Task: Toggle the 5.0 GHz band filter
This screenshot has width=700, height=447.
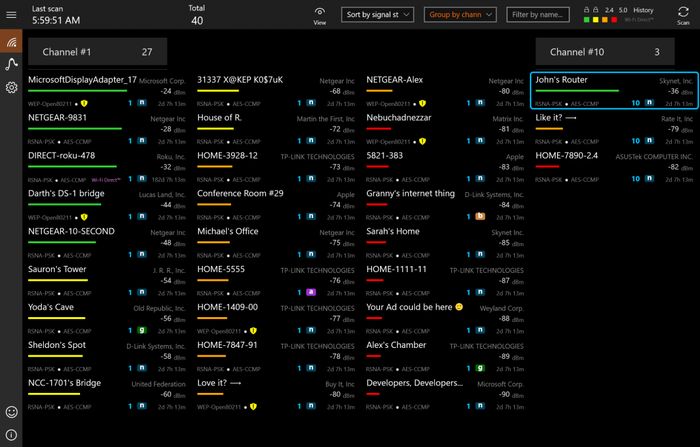Action: tap(624, 9)
